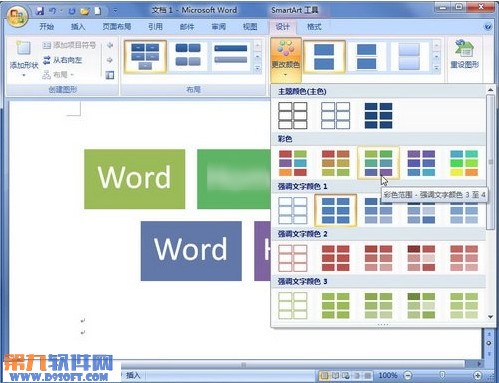Click 添加项目符号 add bullet button
The image size is (499, 383).
point(70,45)
